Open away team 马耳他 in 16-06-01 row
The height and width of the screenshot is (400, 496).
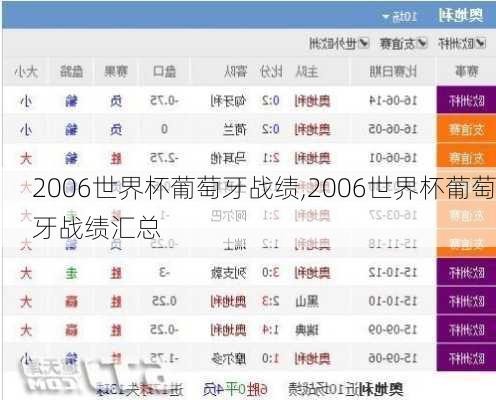point(229,157)
